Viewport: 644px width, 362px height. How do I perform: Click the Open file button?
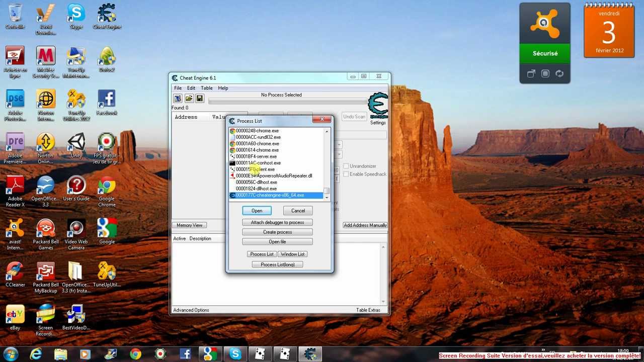coord(277,241)
